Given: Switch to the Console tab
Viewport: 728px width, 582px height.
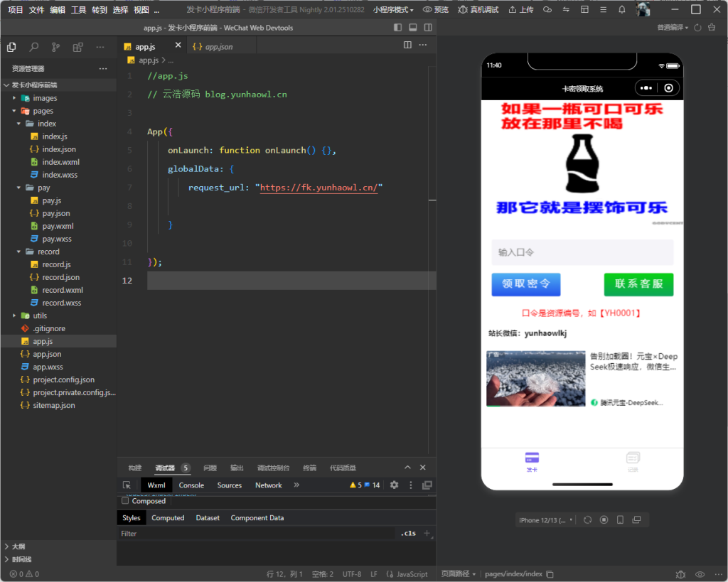Looking at the screenshot, I should click(191, 485).
